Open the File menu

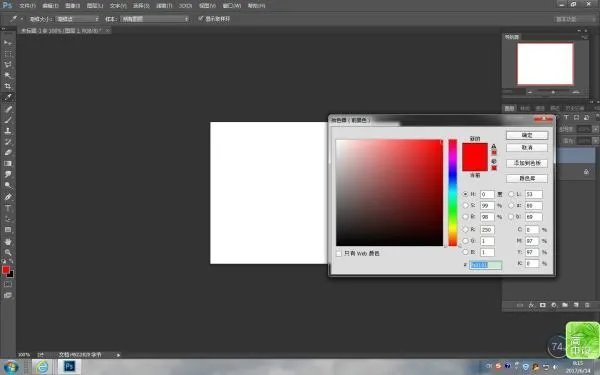[27, 6]
